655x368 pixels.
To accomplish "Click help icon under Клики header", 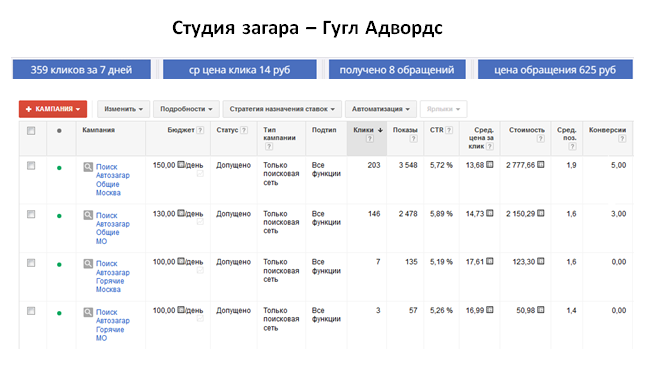I will (370, 138).
